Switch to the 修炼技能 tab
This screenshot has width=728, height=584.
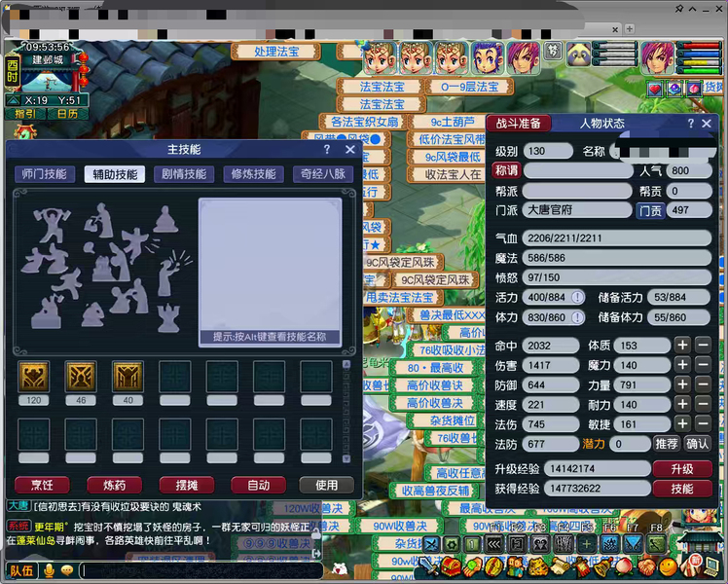[x=253, y=174]
